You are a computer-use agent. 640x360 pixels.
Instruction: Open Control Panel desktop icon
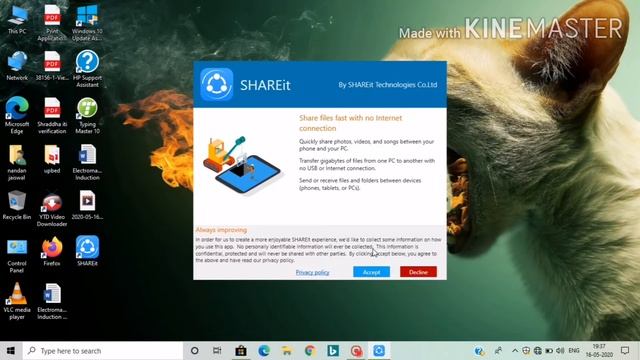pos(17,256)
